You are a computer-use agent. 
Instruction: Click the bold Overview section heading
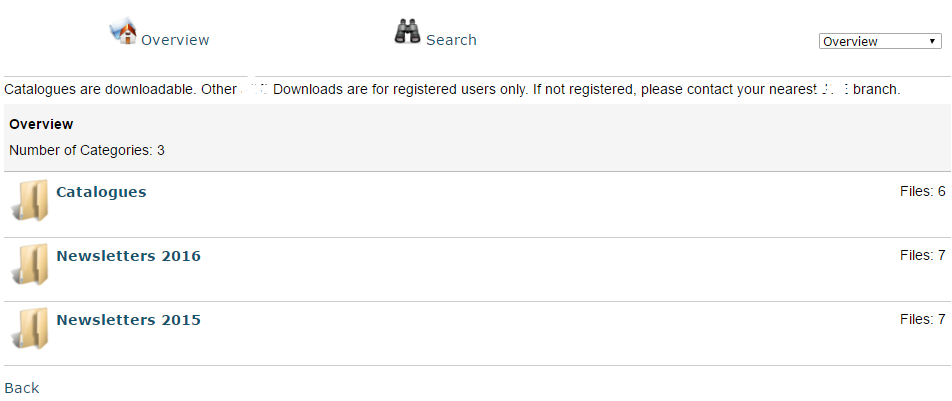point(41,124)
